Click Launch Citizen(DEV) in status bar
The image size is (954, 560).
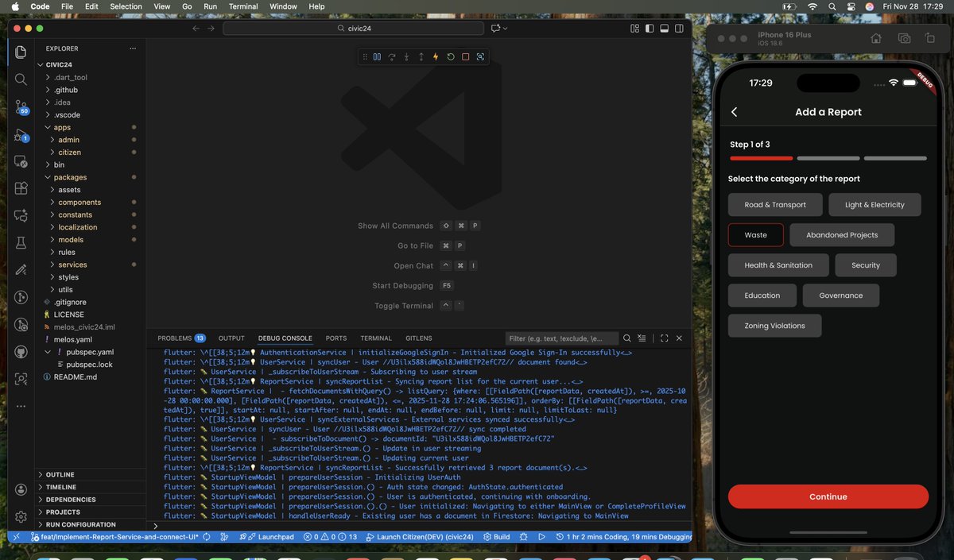[419, 537]
